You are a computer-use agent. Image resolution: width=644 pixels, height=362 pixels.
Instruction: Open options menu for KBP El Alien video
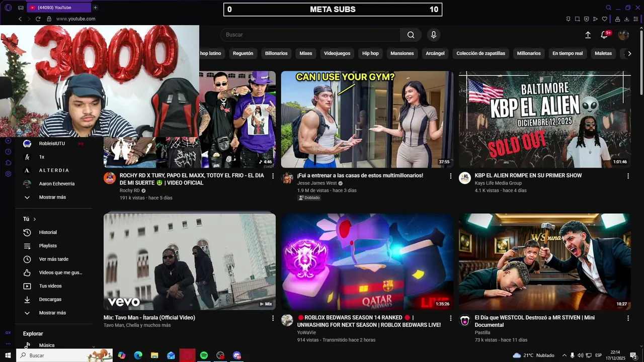pos(628,176)
